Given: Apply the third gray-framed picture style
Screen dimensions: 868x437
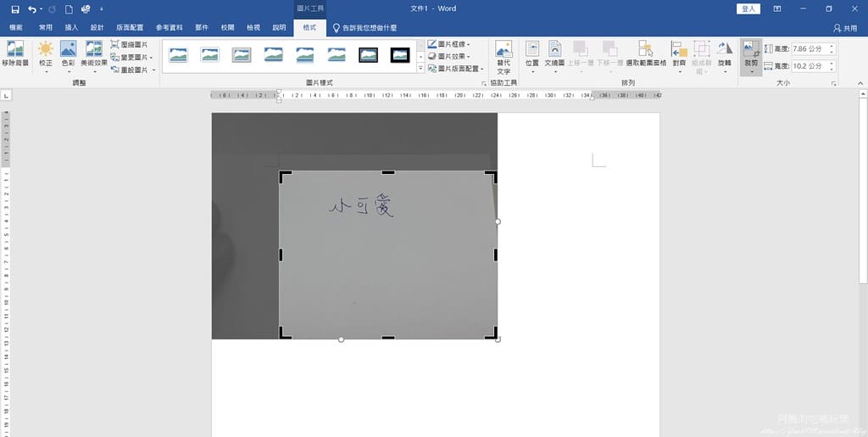Looking at the screenshot, I should (x=242, y=54).
